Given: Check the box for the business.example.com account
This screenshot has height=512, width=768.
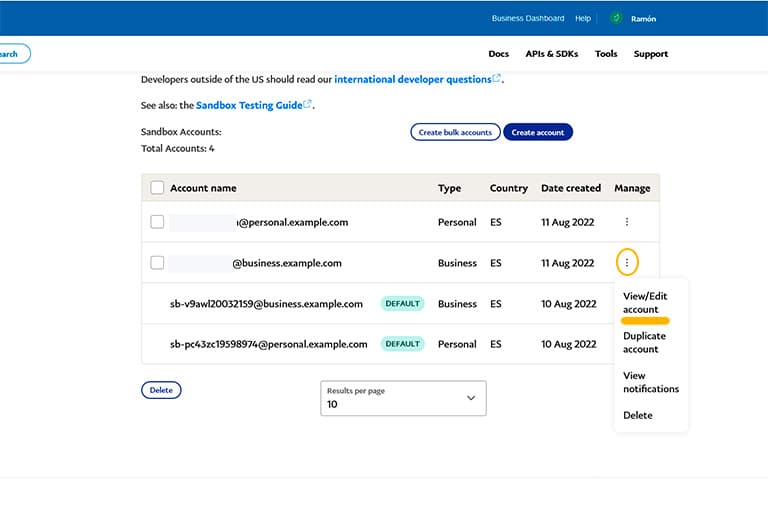Looking at the screenshot, I should pyautogui.click(x=157, y=263).
